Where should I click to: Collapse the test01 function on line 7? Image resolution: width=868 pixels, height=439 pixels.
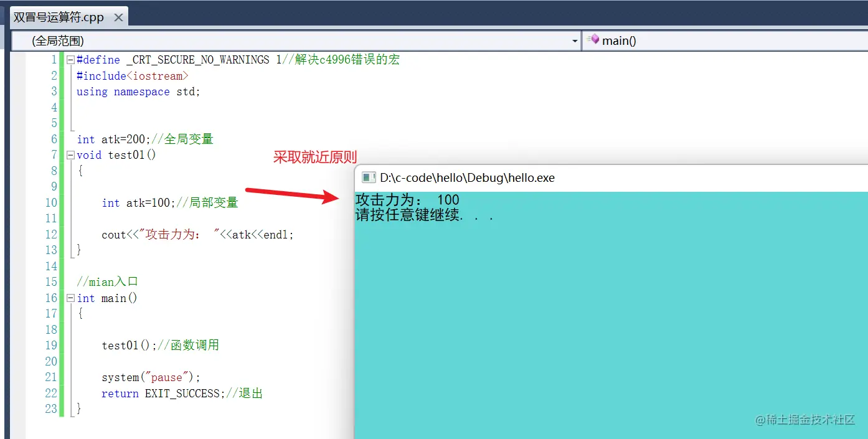coord(70,155)
